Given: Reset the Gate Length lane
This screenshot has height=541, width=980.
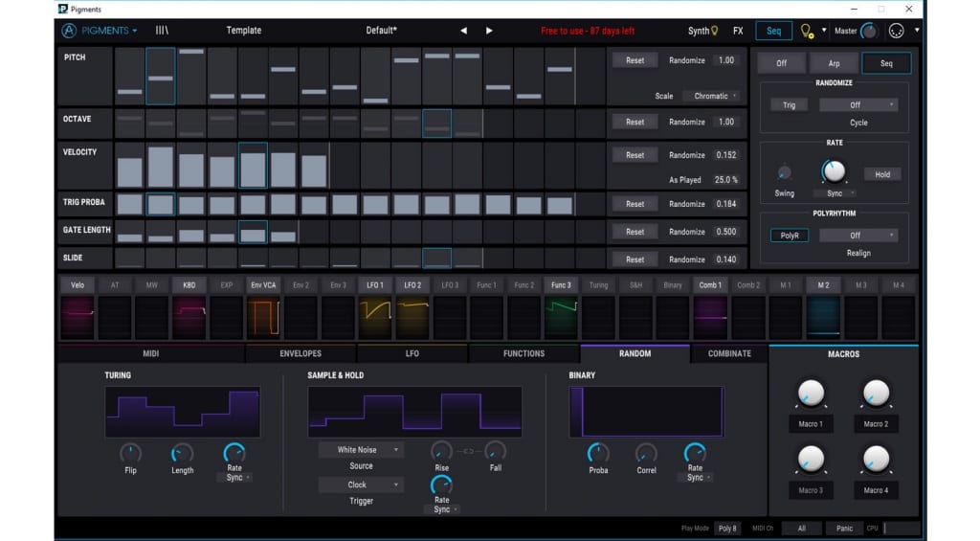Looking at the screenshot, I should [x=635, y=232].
